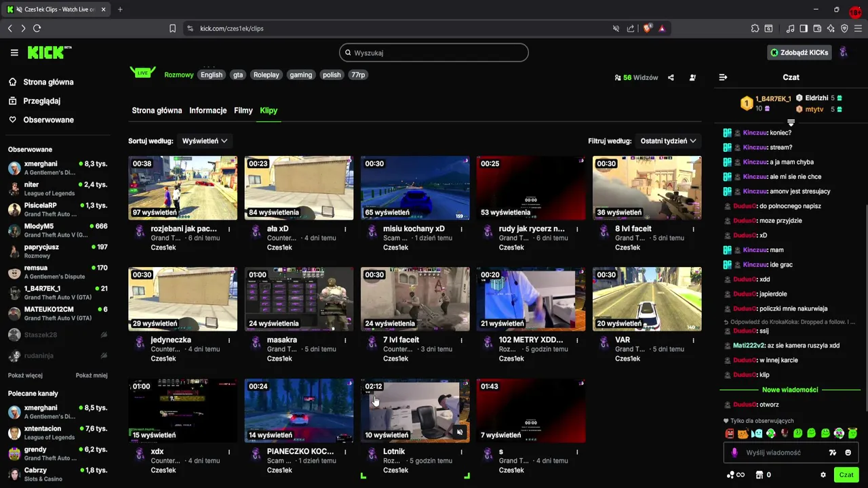Collapse the chat panel with arrow icon
Viewport: 868px width, 488px height.
[x=723, y=77]
